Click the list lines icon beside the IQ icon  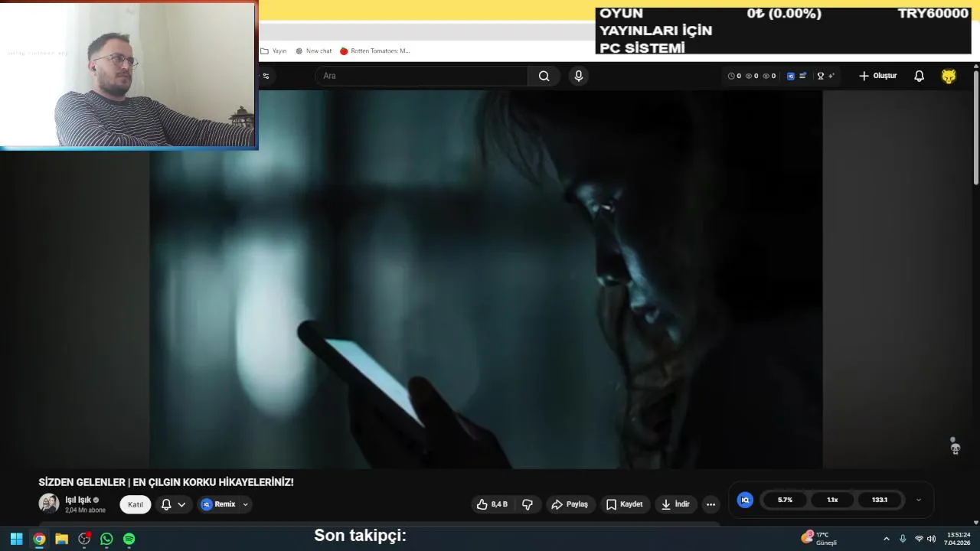pyautogui.click(x=802, y=76)
